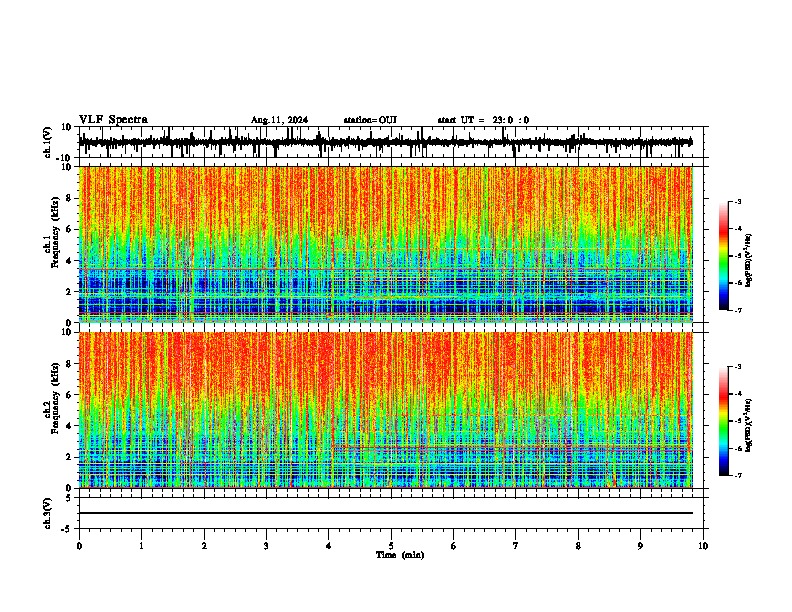Click the "station=" label in the header
Screen dimensions: 792x612
tap(361, 120)
